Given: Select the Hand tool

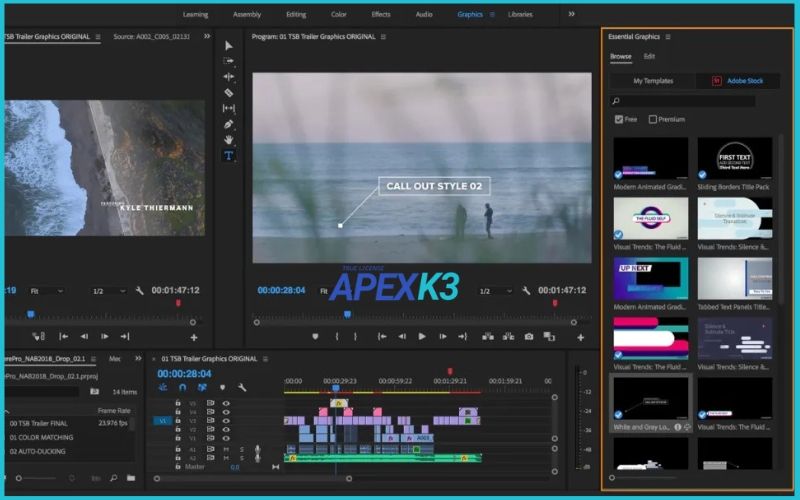Looking at the screenshot, I should tap(229, 140).
